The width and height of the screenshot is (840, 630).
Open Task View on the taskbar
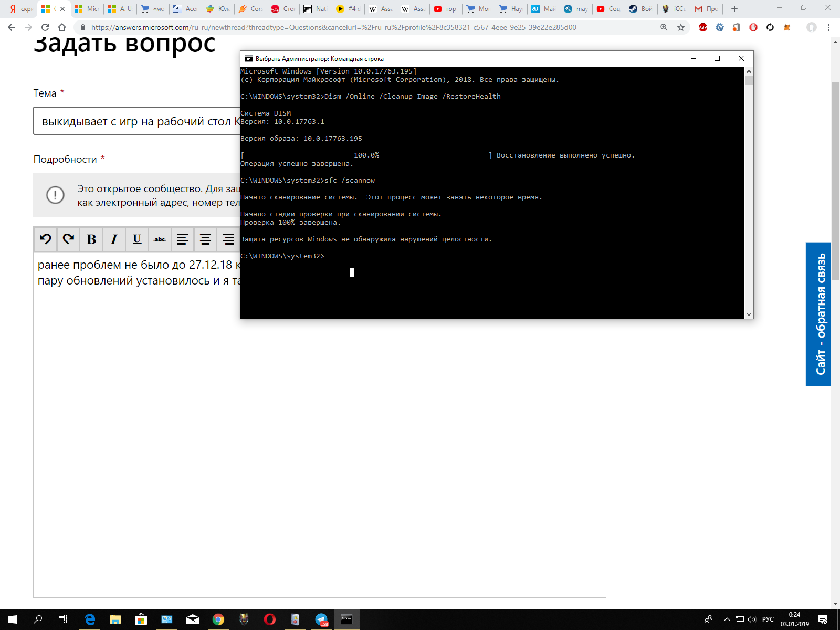(x=63, y=619)
